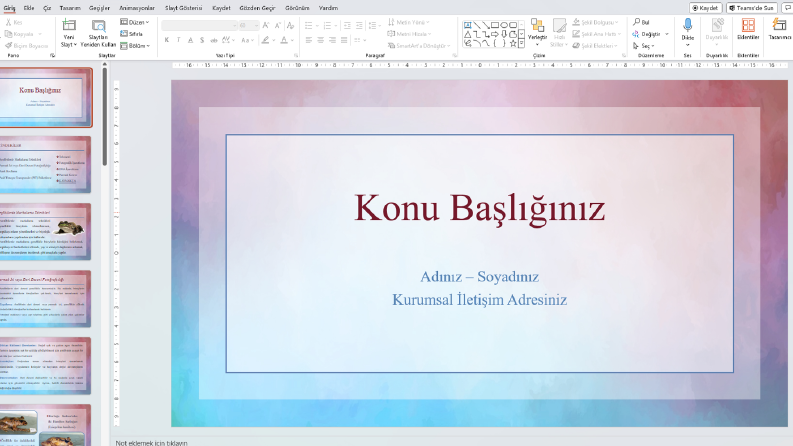The width and height of the screenshot is (793, 446).
Task: Click the Konu Başlığınız title text
Action: [479, 208]
